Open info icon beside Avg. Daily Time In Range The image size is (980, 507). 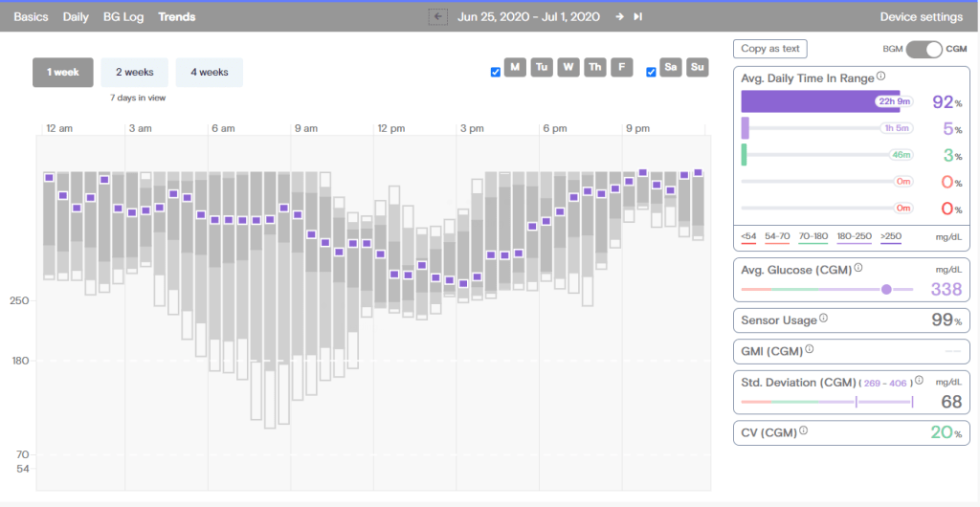(x=880, y=77)
